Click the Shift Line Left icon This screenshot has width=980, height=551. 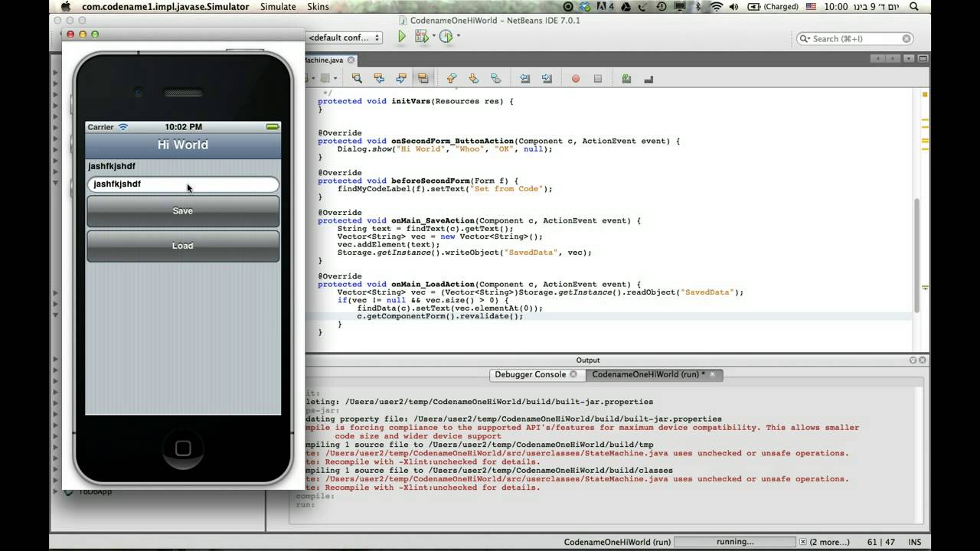coord(525,78)
